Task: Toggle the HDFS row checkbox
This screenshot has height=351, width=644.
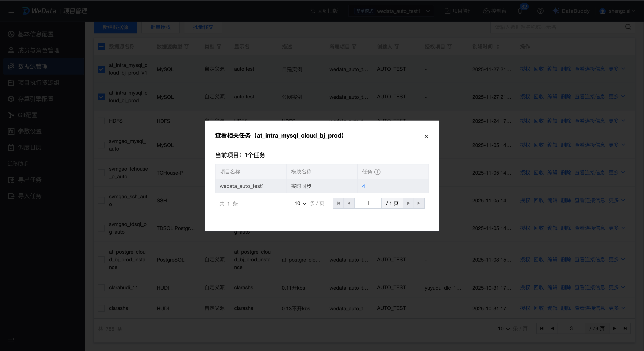Action: (x=101, y=121)
